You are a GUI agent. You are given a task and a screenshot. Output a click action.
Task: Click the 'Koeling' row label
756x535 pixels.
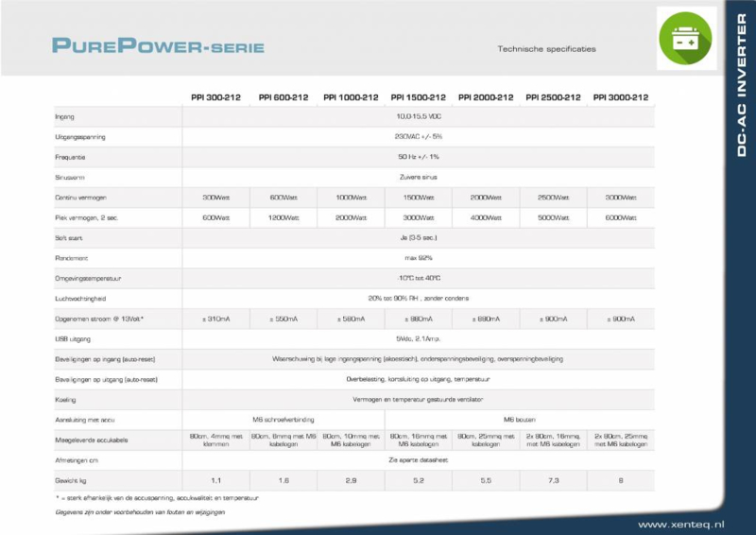click(x=65, y=401)
